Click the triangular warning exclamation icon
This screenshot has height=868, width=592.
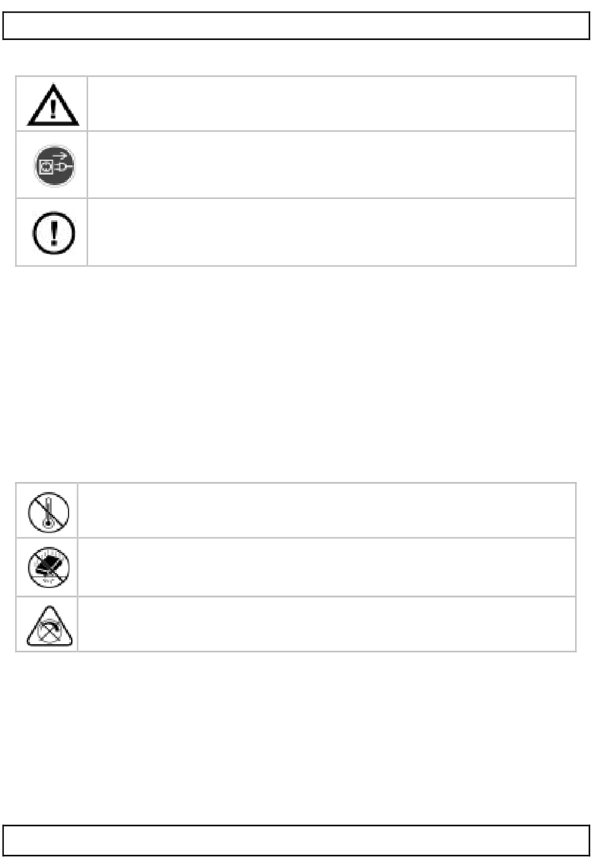click(x=53, y=105)
